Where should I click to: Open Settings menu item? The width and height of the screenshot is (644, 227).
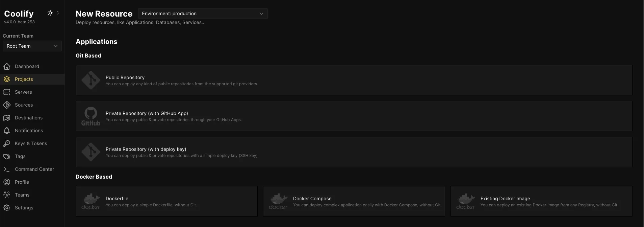tap(32, 208)
